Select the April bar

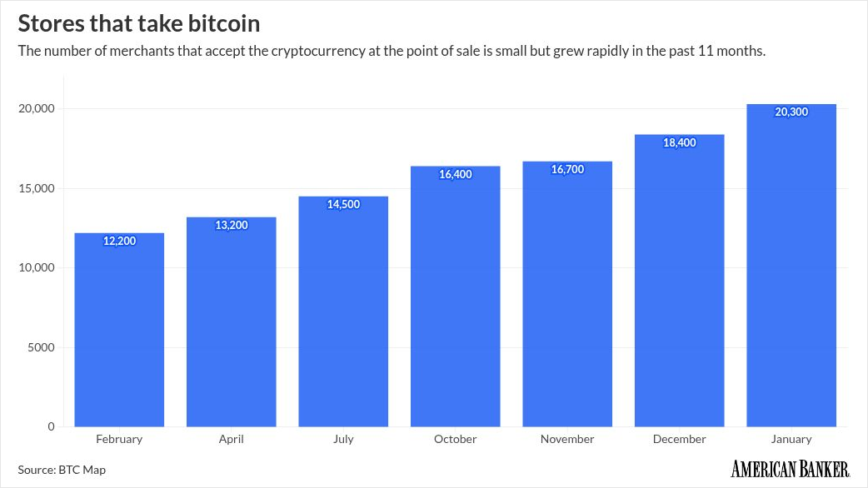[231, 325]
